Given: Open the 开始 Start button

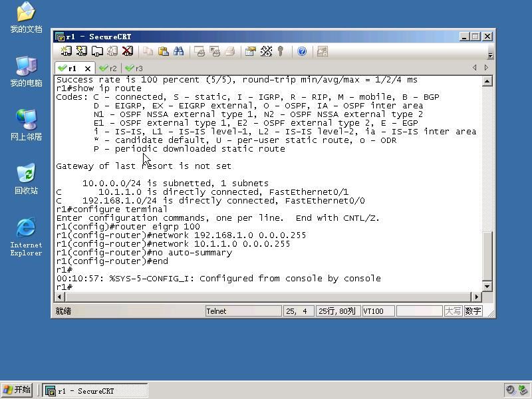Looking at the screenshot, I should [17, 390].
